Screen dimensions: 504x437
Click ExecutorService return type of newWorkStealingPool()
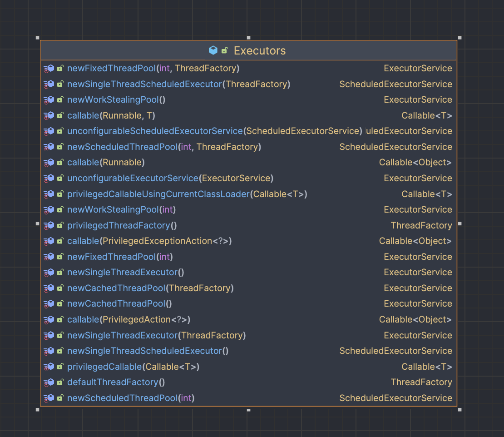coord(418,99)
